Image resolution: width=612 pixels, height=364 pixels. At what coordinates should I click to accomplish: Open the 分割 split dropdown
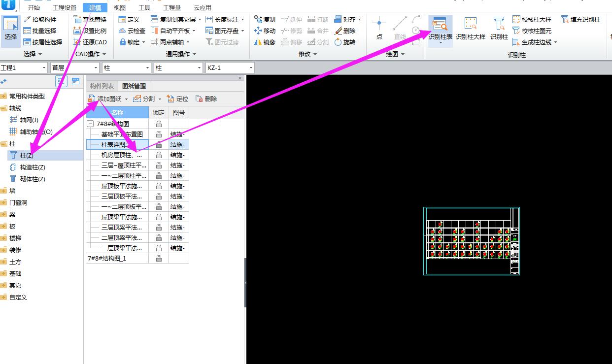pyautogui.click(x=160, y=99)
